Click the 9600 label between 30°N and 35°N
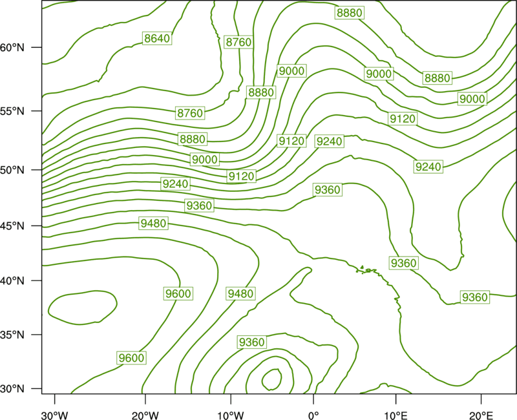The image size is (517, 420). point(132,358)
